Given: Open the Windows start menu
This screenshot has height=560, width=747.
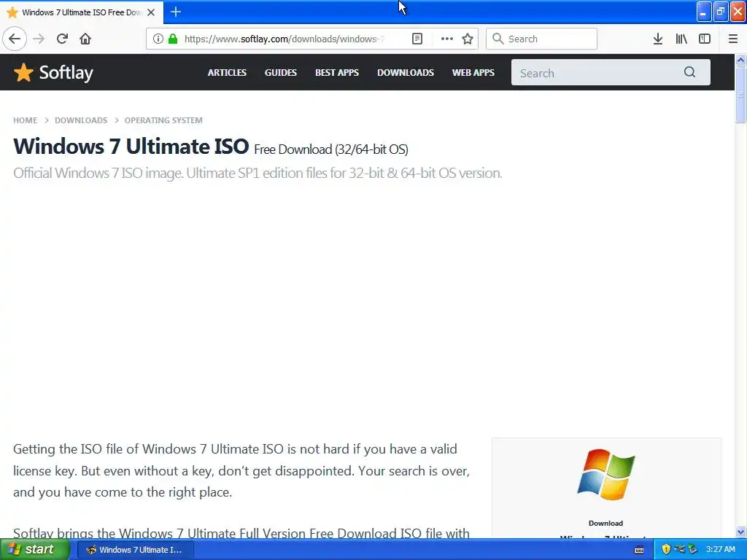Looking at the screenshot, I should click(x=34, y=550).
